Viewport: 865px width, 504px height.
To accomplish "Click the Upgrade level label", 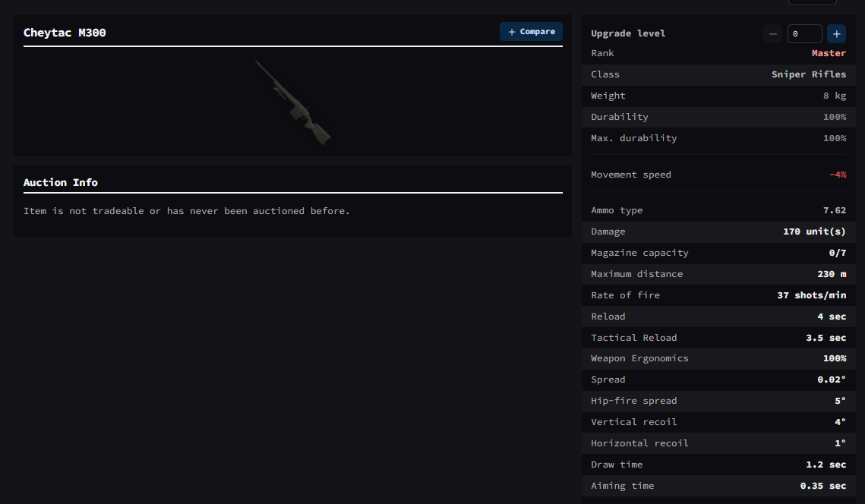I will click(628, 33).
